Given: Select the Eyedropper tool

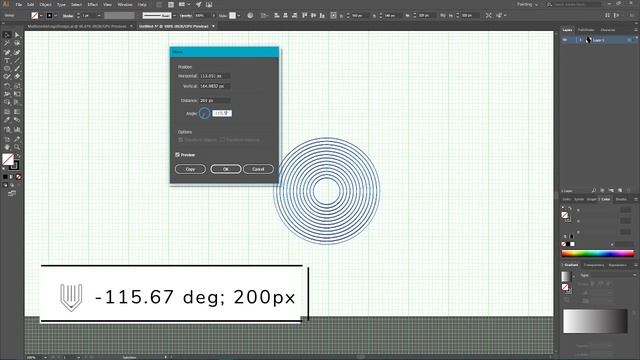Looking at the screenshot, I should pyautogui.click(x=7, y=120).
